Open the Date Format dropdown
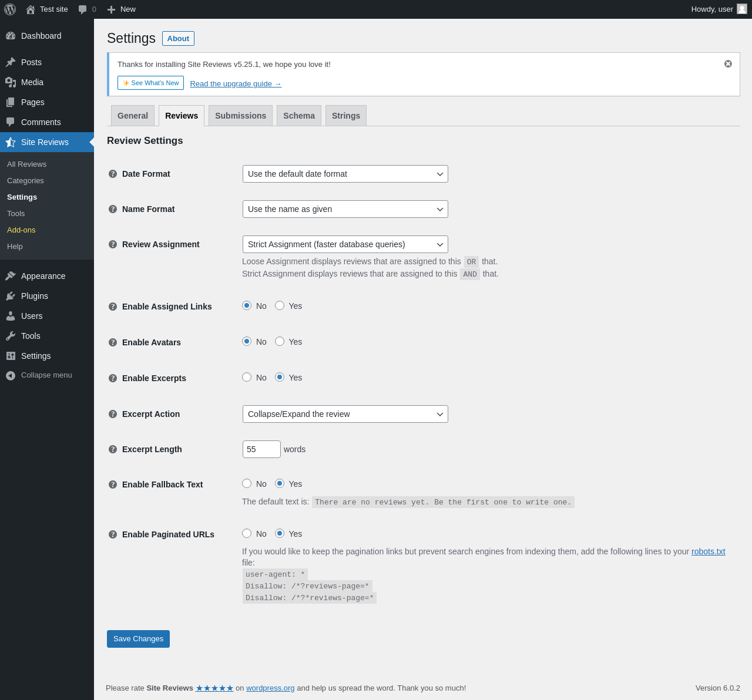 (345, 174)
